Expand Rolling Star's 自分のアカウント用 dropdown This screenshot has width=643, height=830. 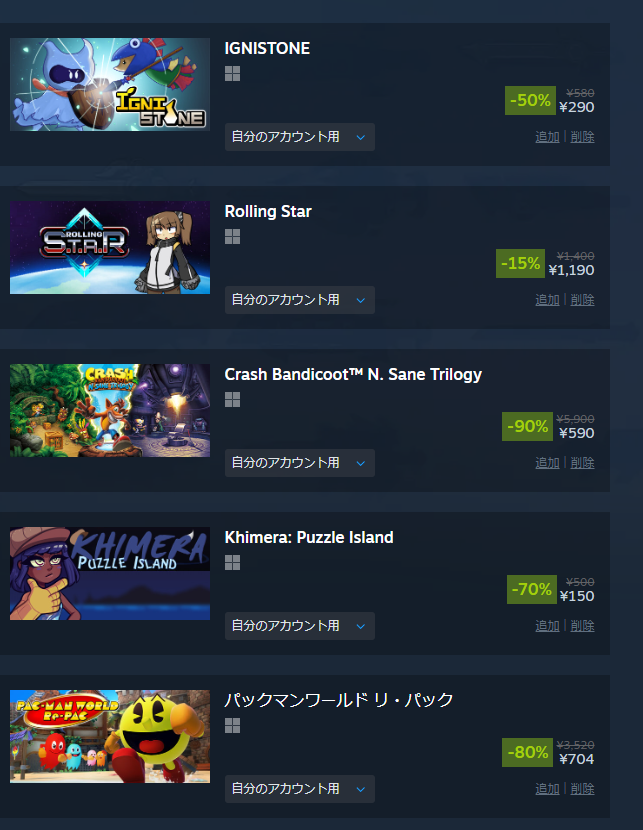[300, 300]
